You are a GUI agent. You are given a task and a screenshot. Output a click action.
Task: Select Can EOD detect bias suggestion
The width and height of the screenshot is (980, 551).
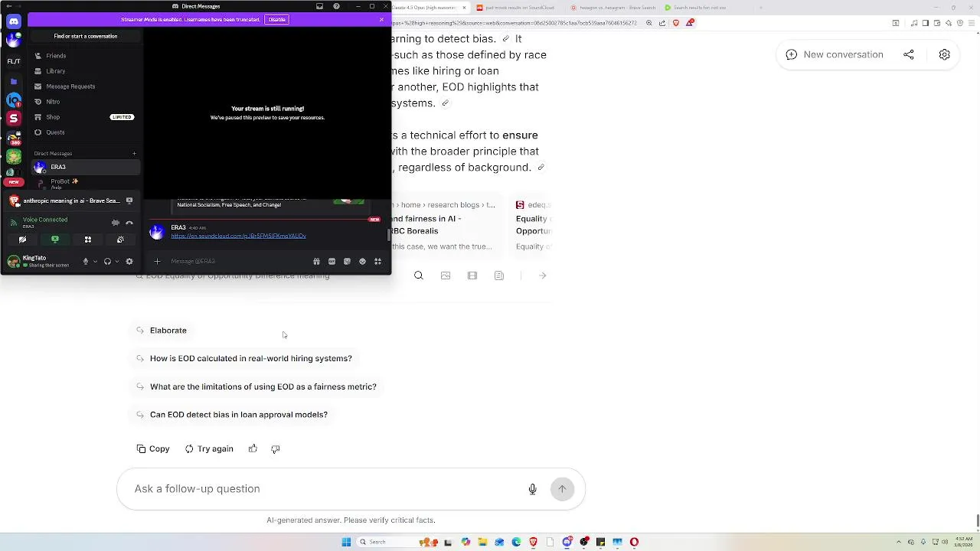(232, 415)
